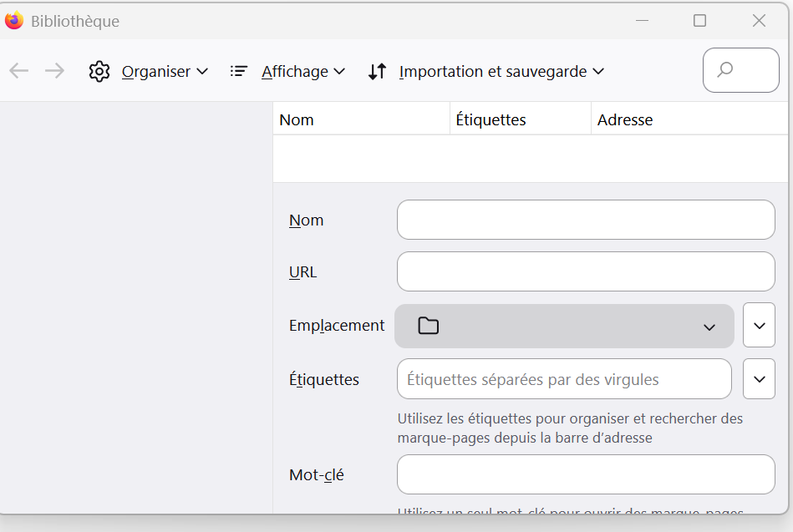Open the Affichage menu

point(302,72)
